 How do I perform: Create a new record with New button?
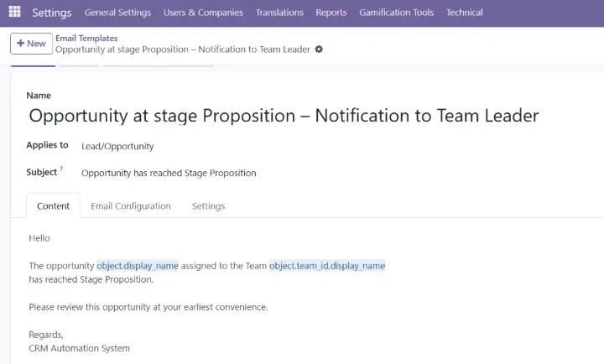31,44
